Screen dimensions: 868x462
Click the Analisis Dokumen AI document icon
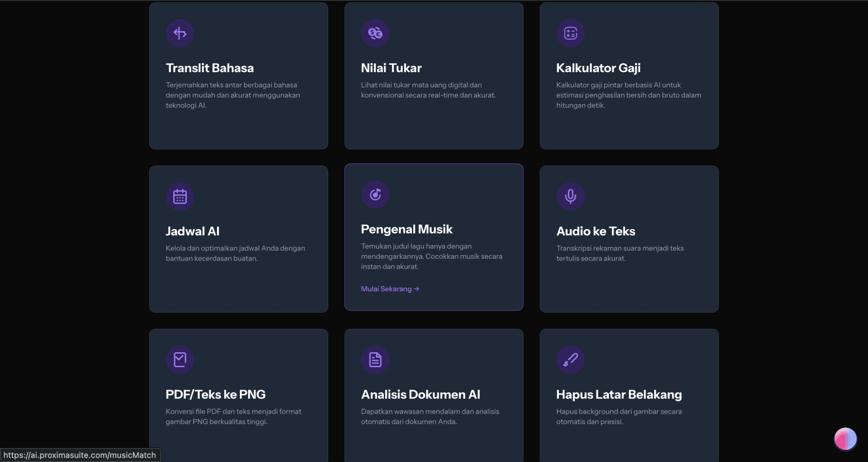375,360
